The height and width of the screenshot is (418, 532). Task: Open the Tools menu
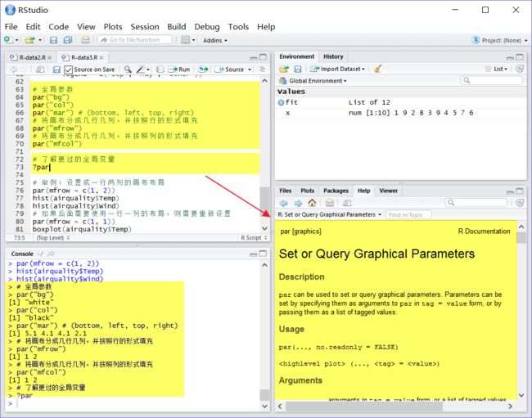238,26
